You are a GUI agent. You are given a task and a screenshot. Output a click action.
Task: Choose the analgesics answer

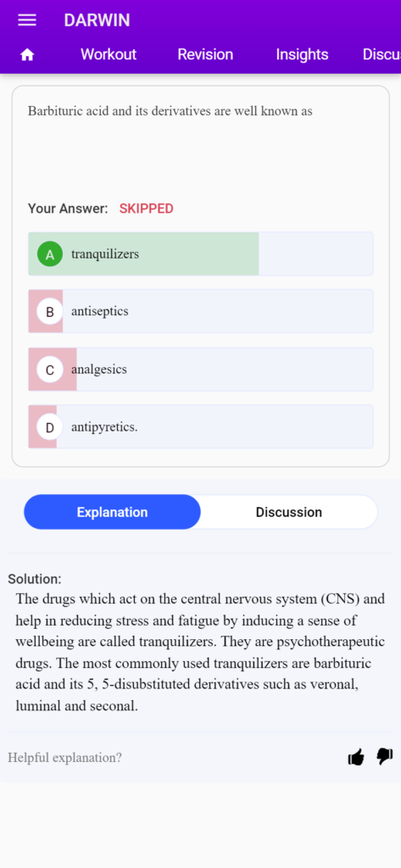201,370
